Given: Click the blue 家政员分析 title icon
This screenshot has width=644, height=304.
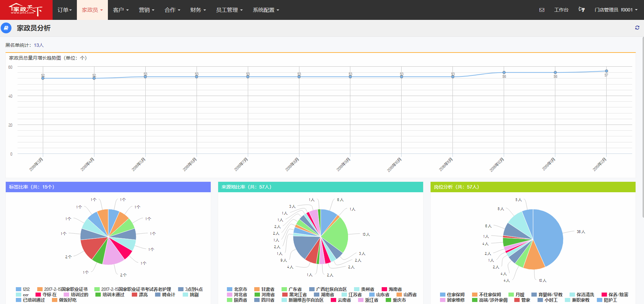Looking at the screenshot, I should click(6, 28).
